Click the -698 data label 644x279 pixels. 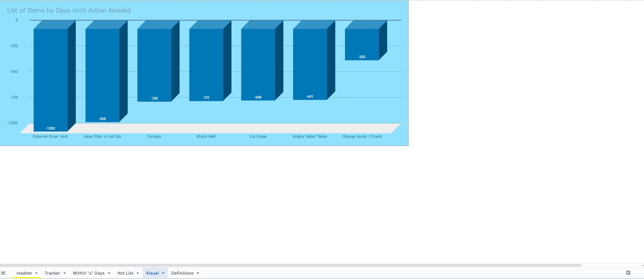tap(258, 97)
